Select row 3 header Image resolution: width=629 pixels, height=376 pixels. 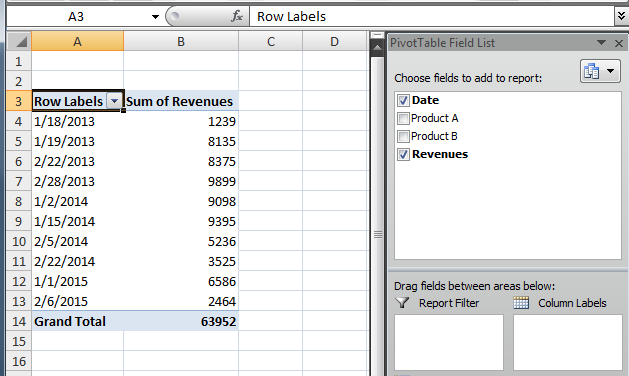tap(19, 101)
